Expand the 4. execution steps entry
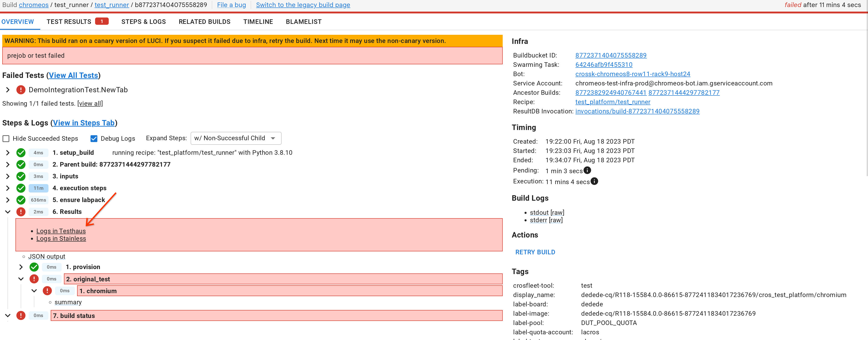868x340 pixels. click(x=8, y=188)
